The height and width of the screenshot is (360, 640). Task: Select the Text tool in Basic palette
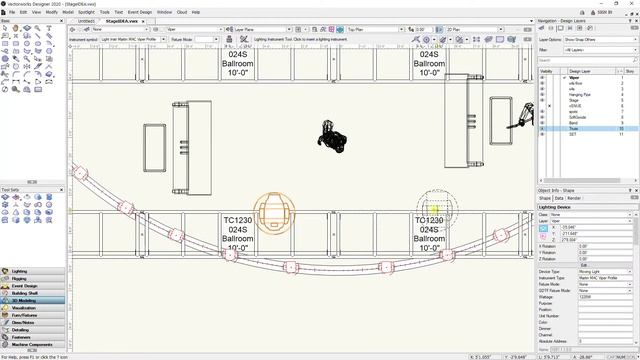[49, 28]
